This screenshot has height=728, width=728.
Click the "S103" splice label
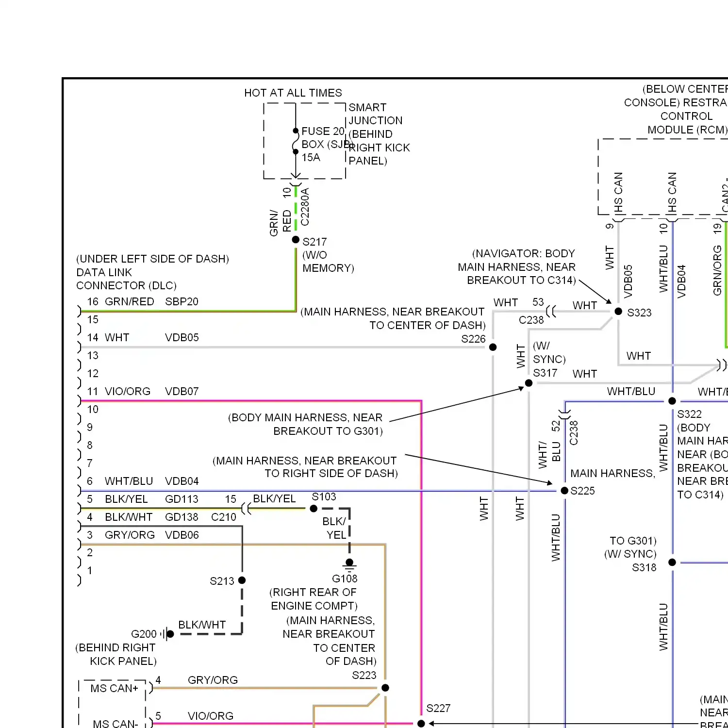(324, 496)
